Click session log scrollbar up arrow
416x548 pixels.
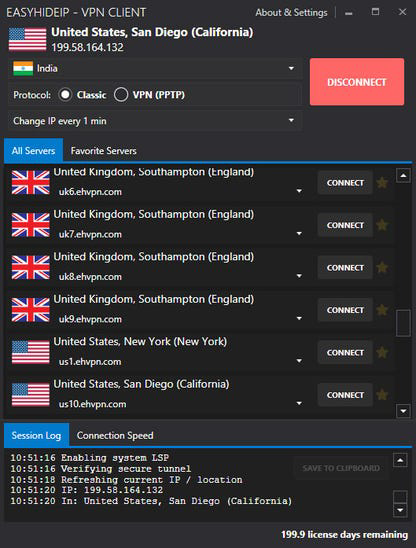tap(400, 460)
